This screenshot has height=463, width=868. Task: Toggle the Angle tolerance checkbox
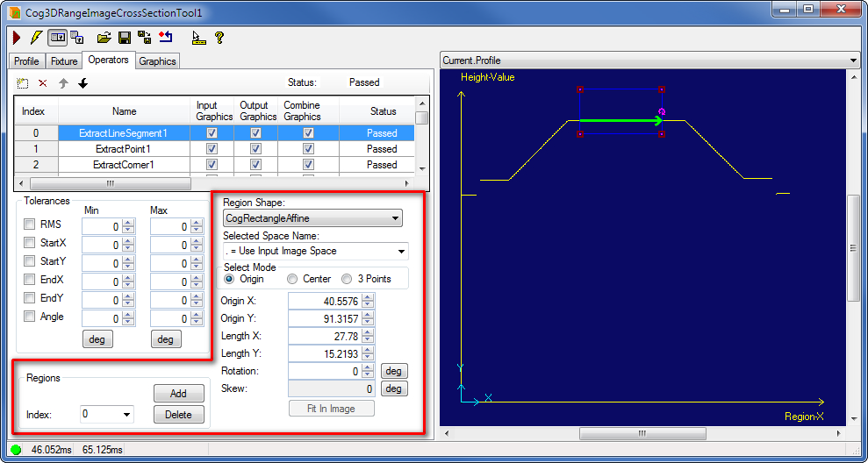[31, 317]
